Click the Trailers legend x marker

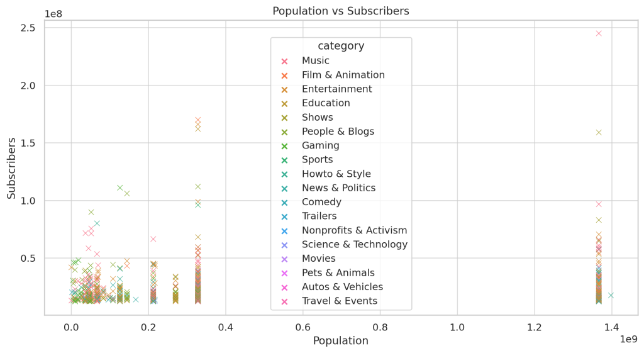(284, 216)
